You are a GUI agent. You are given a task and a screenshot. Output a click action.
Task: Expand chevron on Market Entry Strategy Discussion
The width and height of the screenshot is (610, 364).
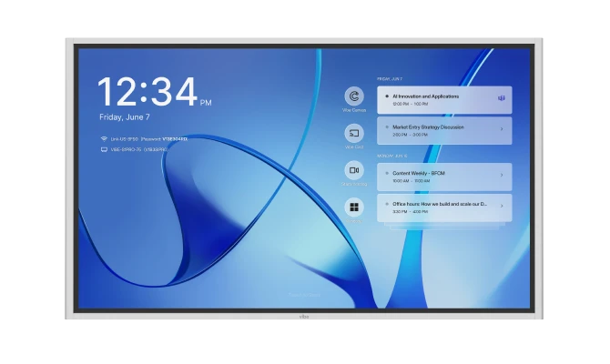(501, 128)
